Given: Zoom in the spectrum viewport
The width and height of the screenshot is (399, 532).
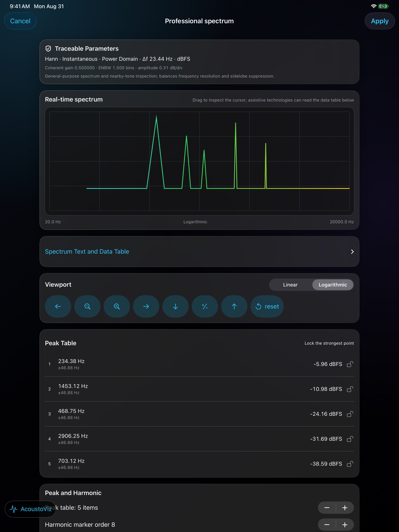Looking at the screenshot, I should (x=117, y=306).
